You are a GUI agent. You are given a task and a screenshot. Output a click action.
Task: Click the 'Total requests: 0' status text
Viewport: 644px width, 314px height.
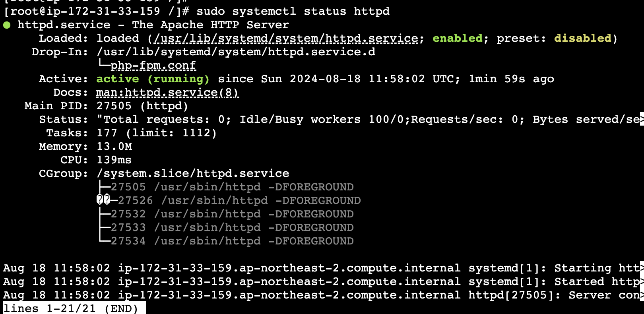coord(164,120)
